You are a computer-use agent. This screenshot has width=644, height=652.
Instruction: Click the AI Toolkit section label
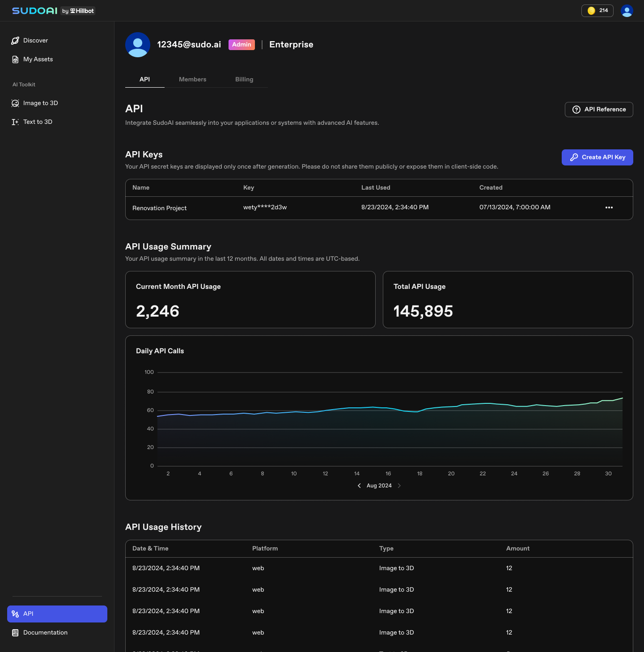(24, 85)
